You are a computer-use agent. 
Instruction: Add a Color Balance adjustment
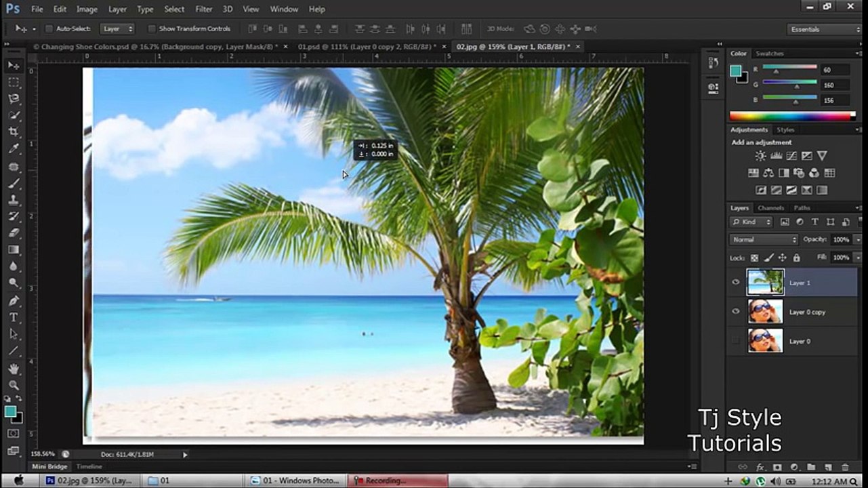pos(768,173)
